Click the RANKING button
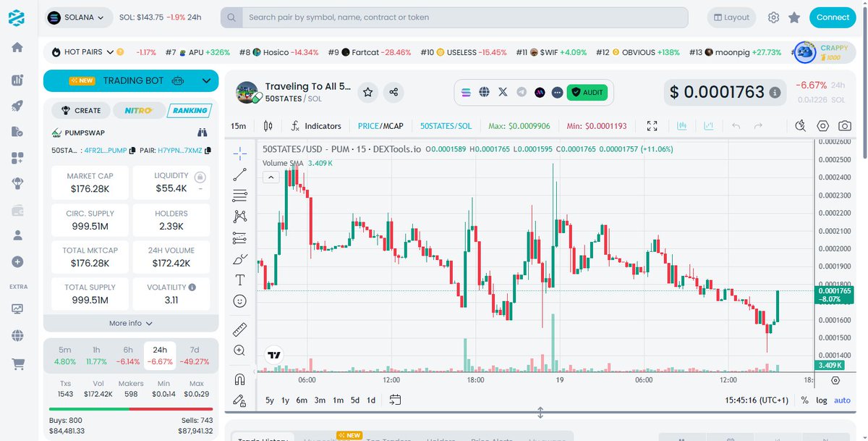 [x=189, y=111]
